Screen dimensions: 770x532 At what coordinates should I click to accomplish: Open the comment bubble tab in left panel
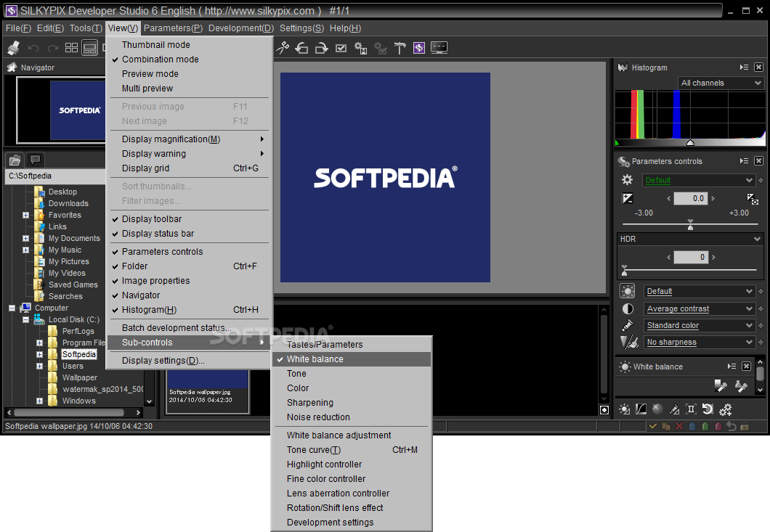(x=34, y=160)
